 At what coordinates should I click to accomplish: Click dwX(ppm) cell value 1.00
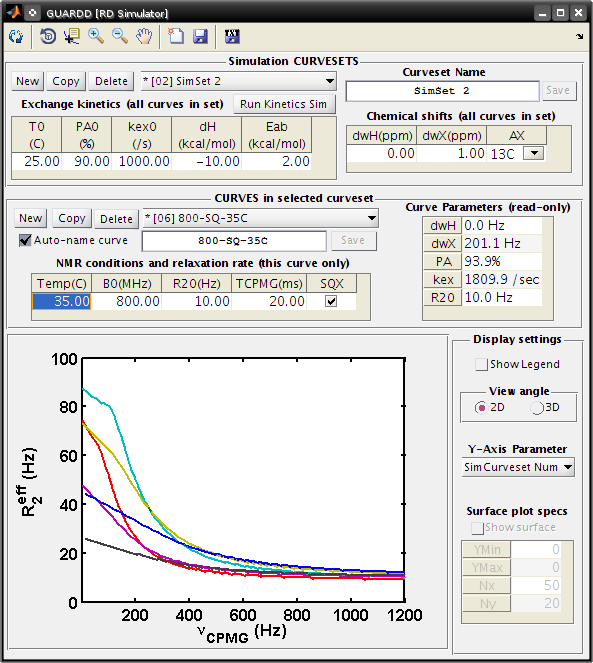point(451,153)
